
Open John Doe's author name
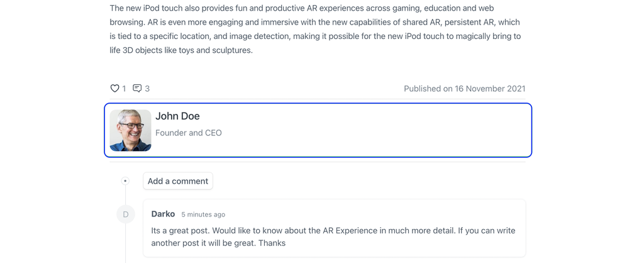tap(177, 116)
